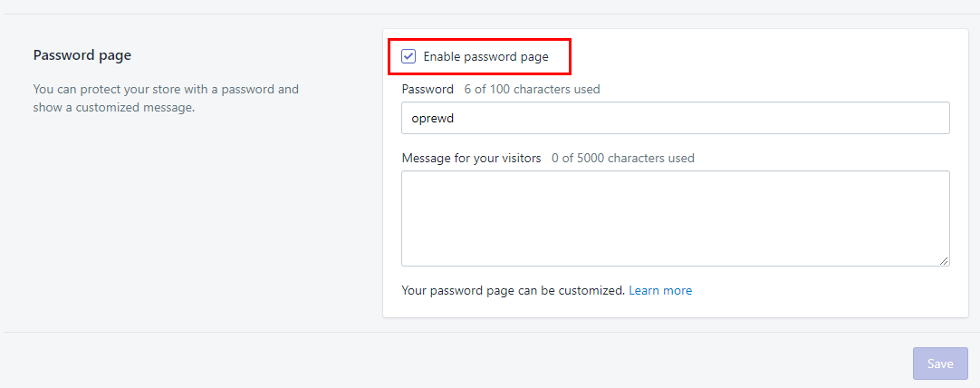Click the word "Enable" beside the checkbox
Screen dimensions: 980x388
click(441, 56)
